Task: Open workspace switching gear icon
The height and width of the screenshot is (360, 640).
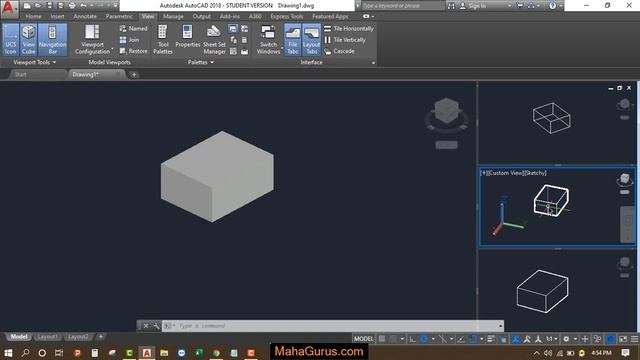Action: click(x=566, y=339)
